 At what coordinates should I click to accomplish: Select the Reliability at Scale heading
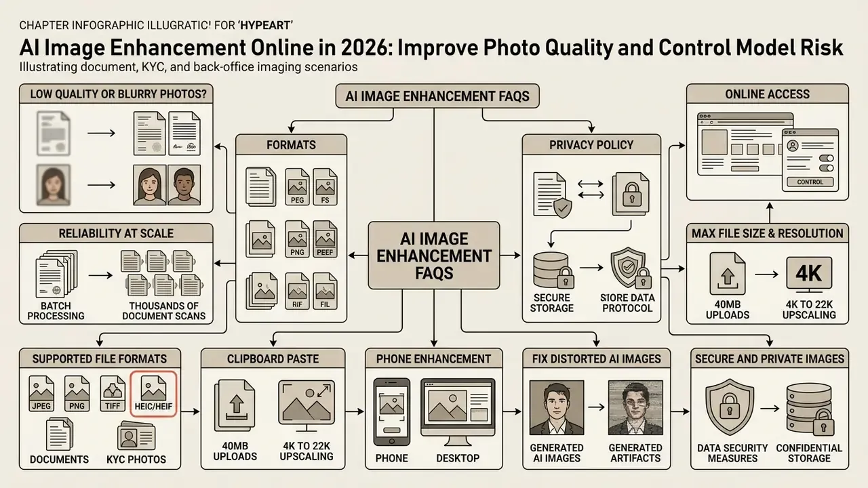116,233
